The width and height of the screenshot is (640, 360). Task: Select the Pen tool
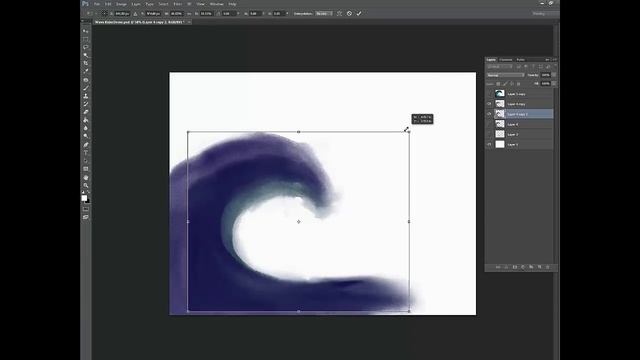click(86, 145)
